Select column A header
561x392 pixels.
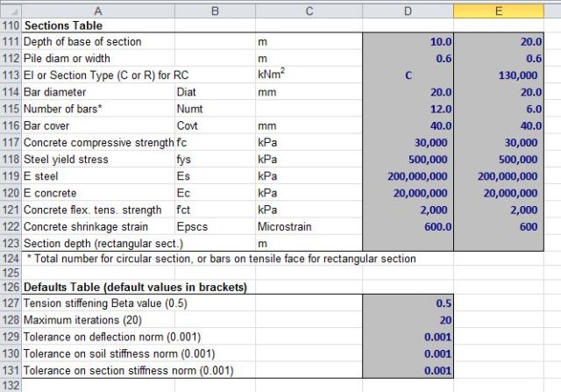tap(97, 11)
